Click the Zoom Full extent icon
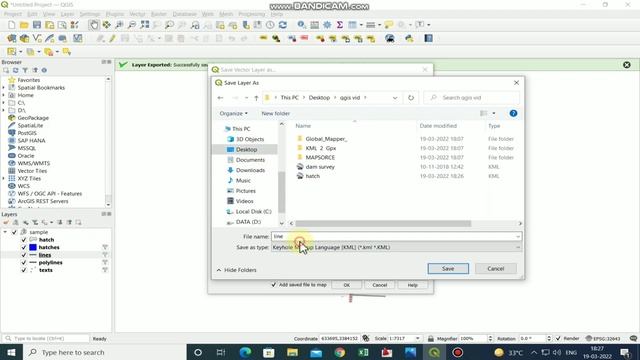Image resolution: width=640 pixels, height=360 pixels. (144, 25)
